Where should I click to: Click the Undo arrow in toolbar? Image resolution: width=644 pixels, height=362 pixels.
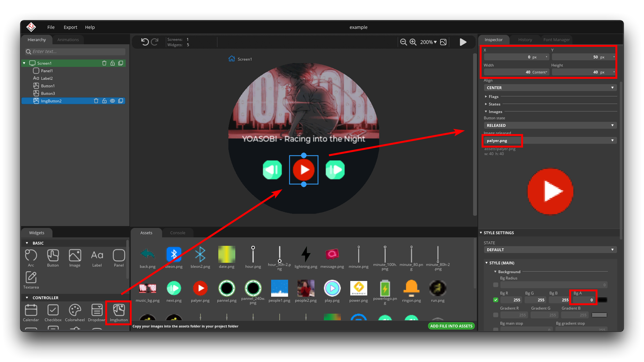click(145, 42)
